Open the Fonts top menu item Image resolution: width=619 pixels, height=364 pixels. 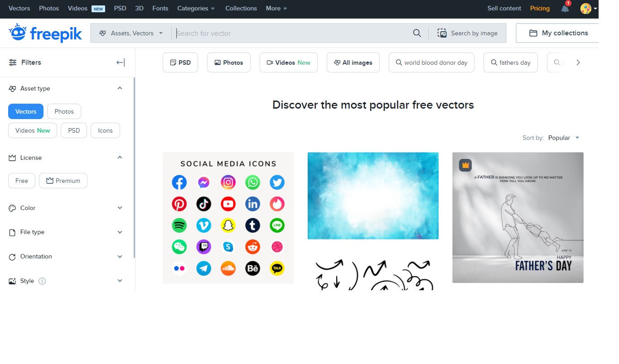click(x=160, y=8)
